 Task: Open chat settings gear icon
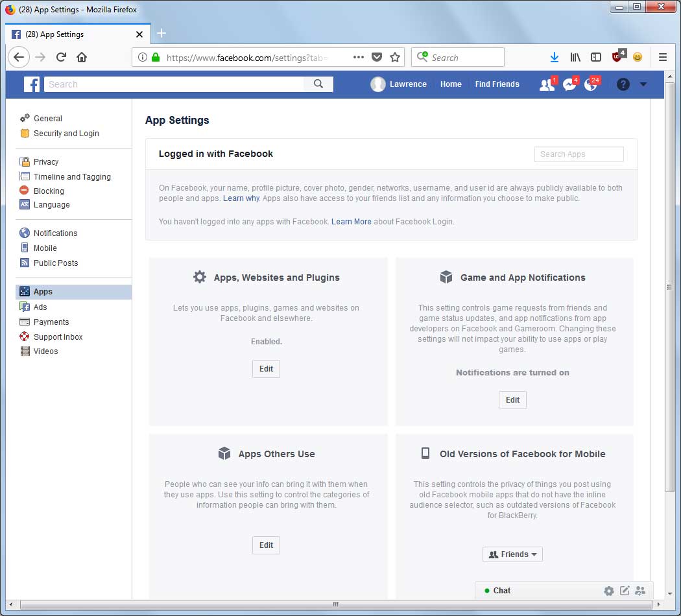click(609, 591)
